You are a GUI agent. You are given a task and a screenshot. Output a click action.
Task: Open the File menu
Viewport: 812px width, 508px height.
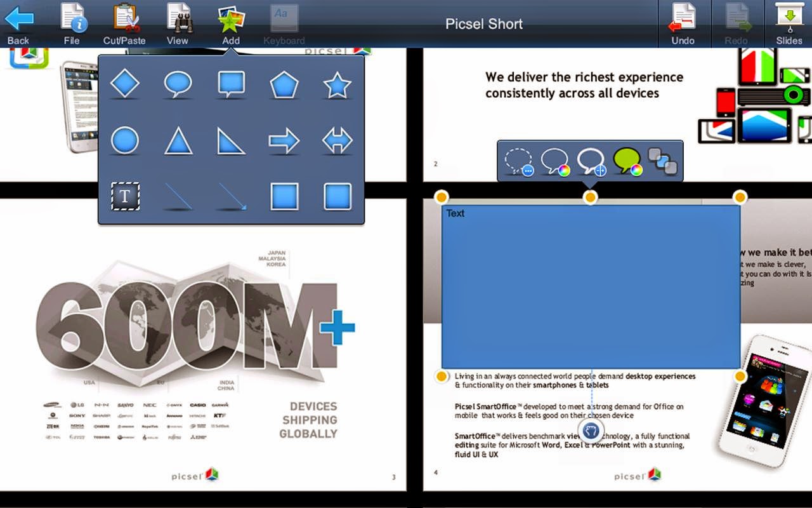[72, 24]
